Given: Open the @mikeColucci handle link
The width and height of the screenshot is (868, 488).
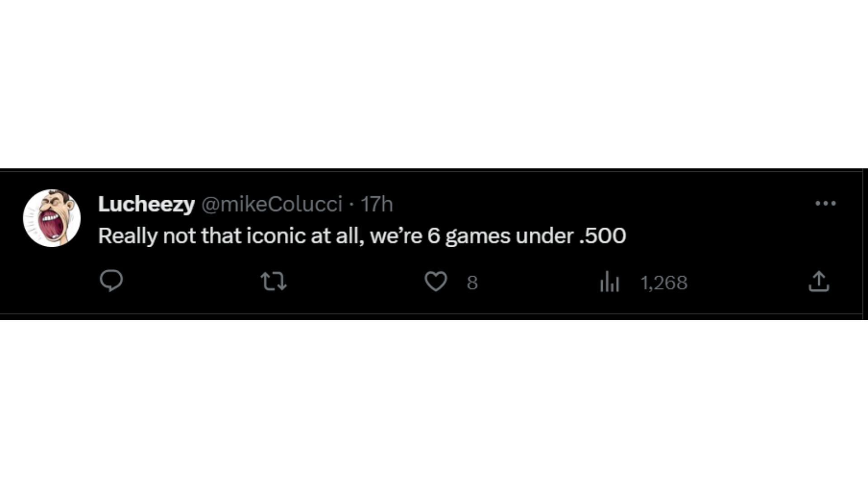Looking at the screenshot, I should pyautogui.click(x=272, y=204).
